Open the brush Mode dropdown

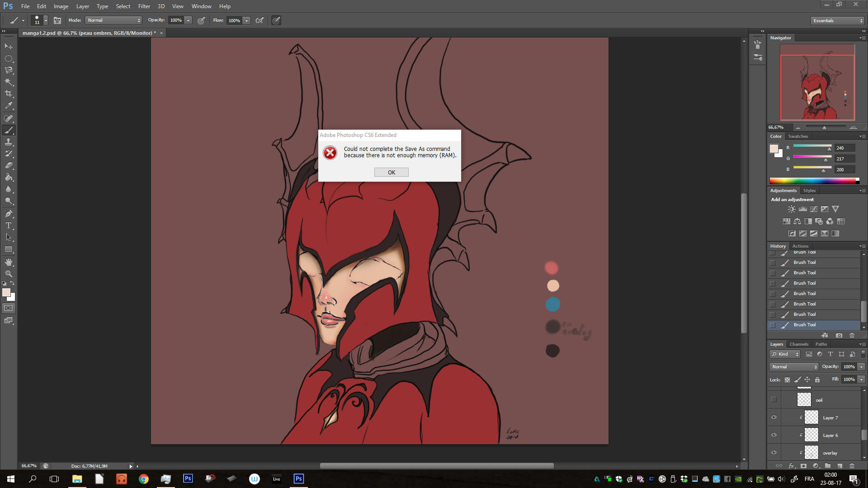click(x=114, y=20)
